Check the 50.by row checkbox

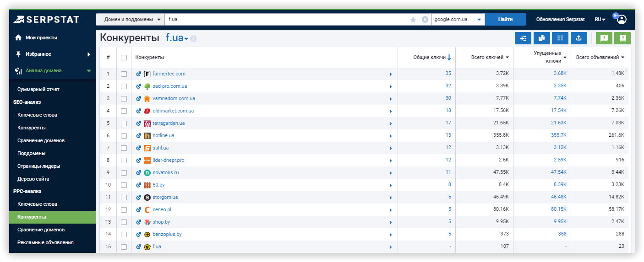click(124, 185)
